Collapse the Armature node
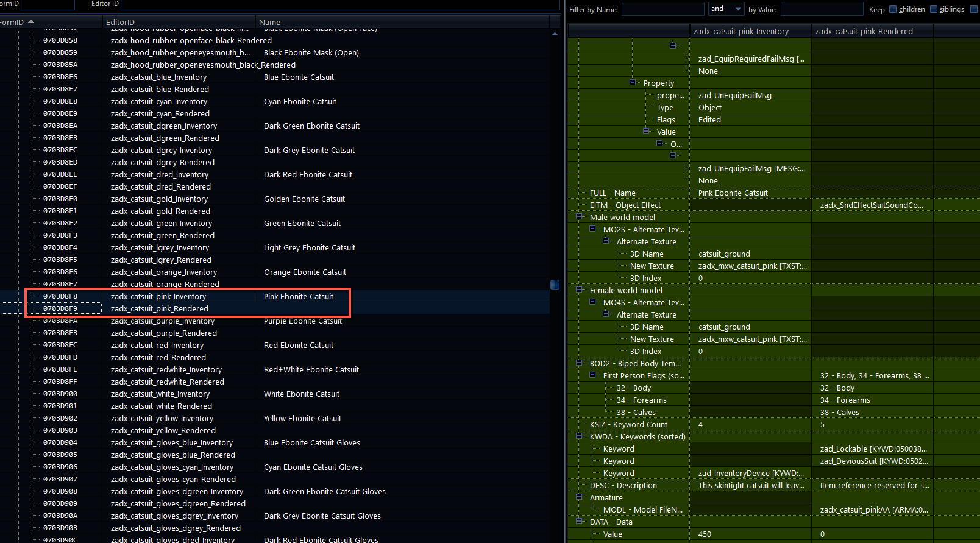Viewport: 980px width, 543px height. [x=579, y=497]
